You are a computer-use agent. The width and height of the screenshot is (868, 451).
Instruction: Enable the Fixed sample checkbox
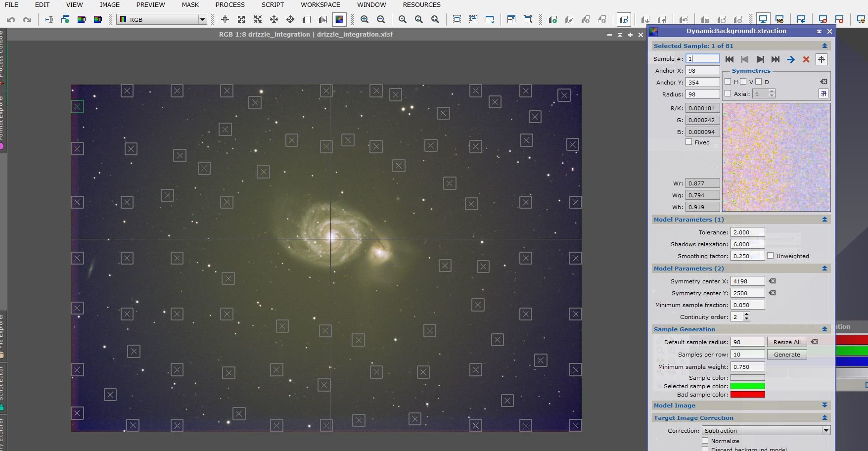(x=689, y=142)
